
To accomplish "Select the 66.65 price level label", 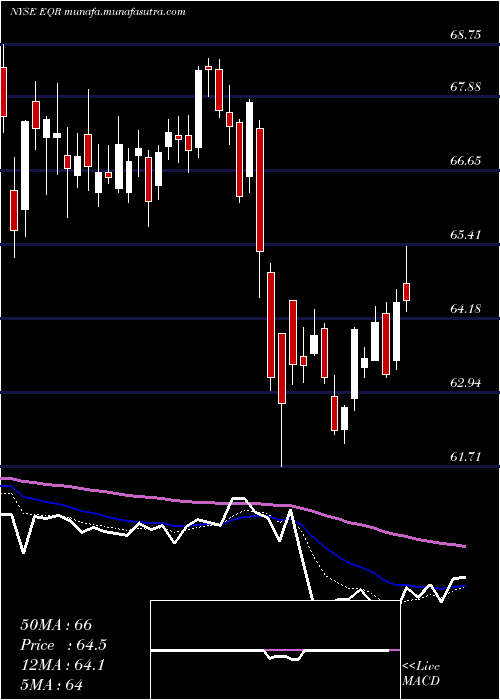I will (466, 161).
